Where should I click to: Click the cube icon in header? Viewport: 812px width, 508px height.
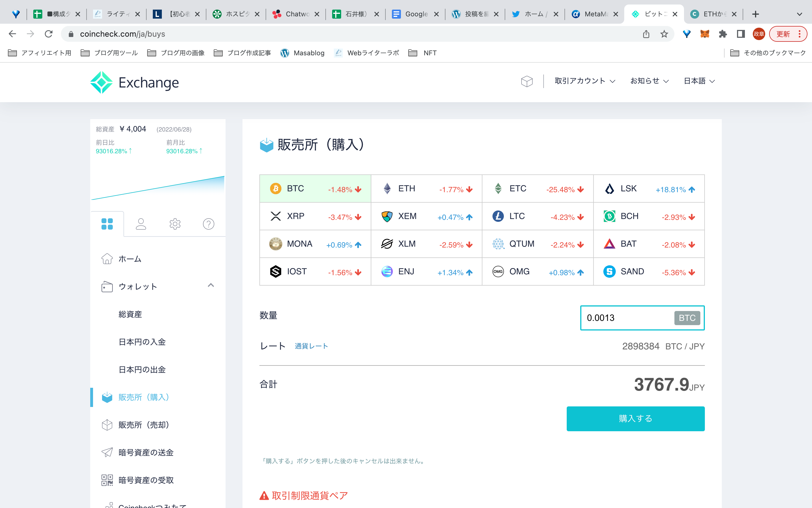[x=527, y=81]
